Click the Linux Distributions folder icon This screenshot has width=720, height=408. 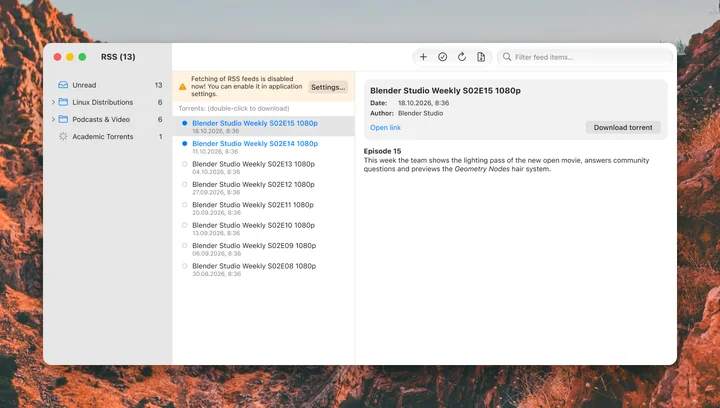click(63, 102)
